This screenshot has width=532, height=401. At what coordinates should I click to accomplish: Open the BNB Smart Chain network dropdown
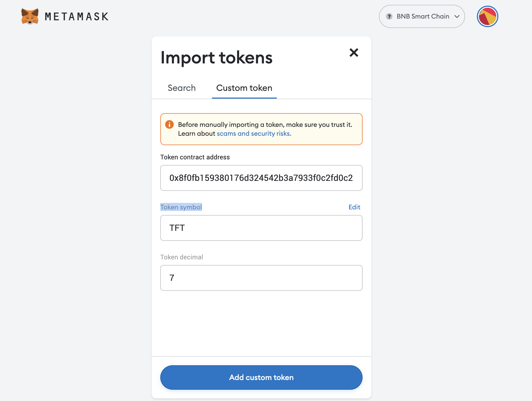point(422,16)
